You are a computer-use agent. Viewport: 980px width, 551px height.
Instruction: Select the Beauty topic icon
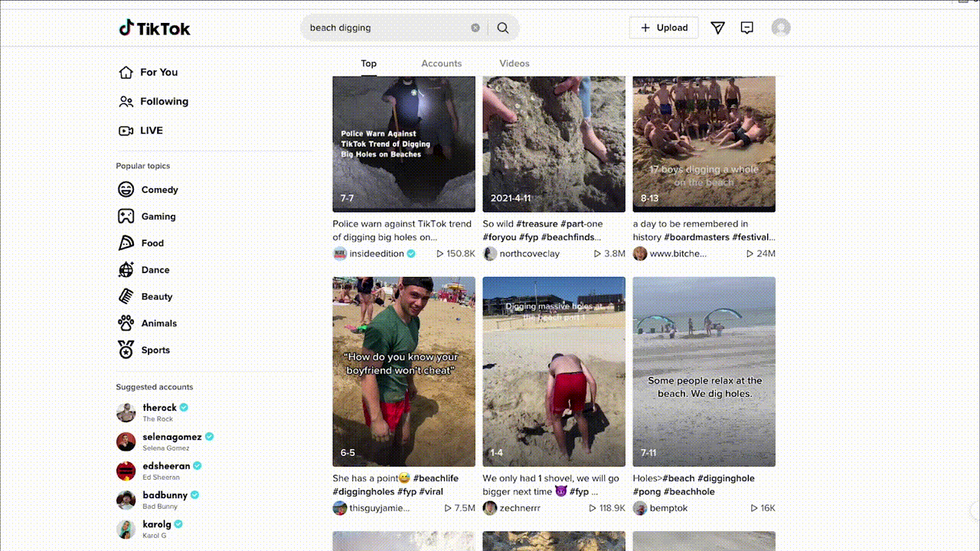tap(126, 296)
